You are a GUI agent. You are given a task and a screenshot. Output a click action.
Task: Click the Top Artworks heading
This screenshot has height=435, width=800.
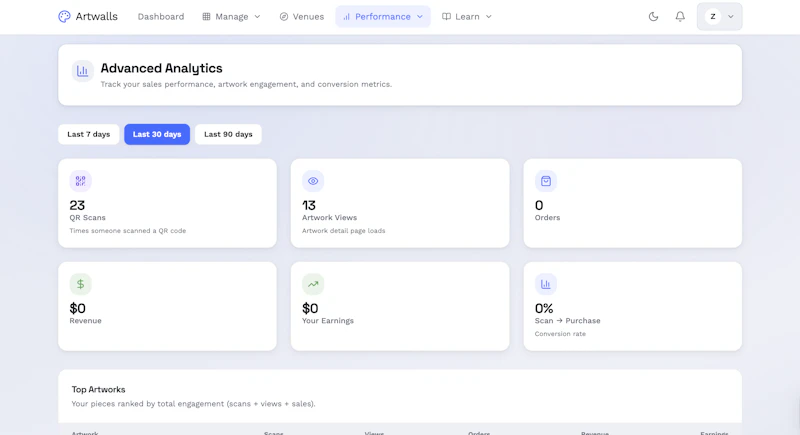click(98, 389)
